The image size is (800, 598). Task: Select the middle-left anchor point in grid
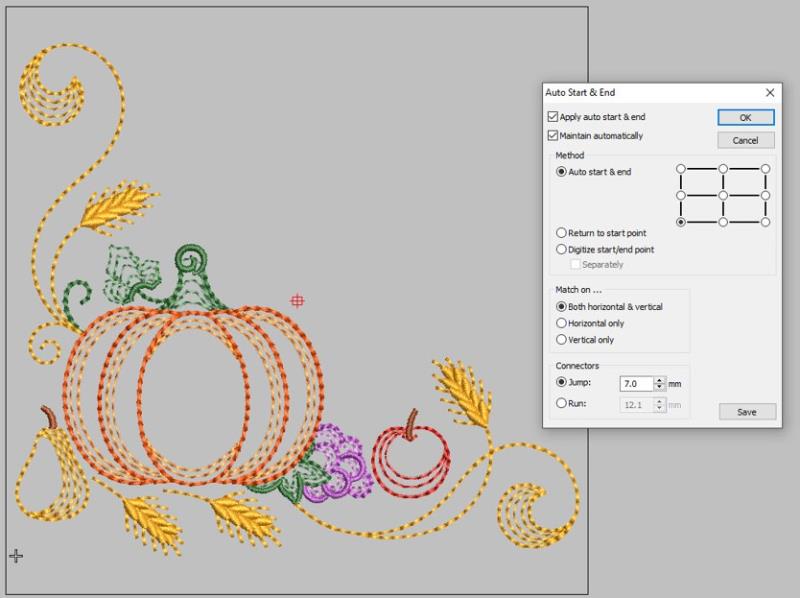[x=681, y=195]
